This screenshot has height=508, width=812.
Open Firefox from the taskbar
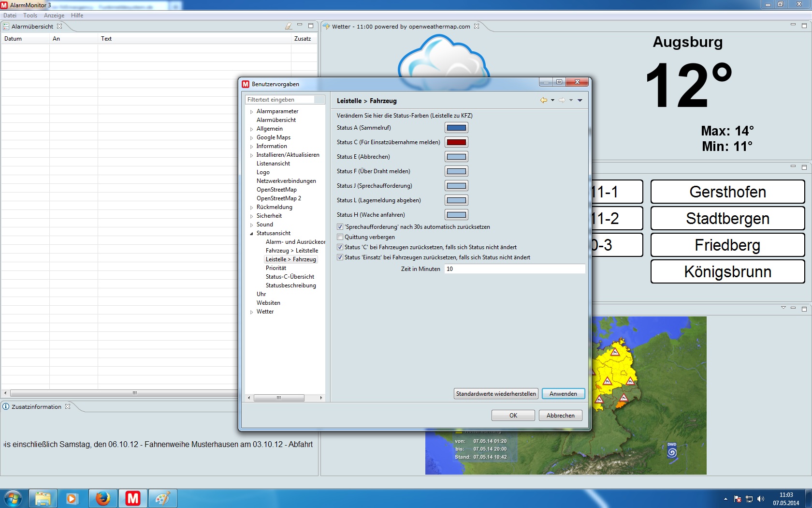click(102, 498)
